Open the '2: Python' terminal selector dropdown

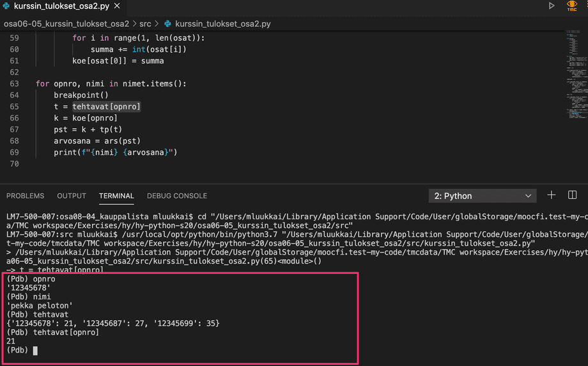483,196
